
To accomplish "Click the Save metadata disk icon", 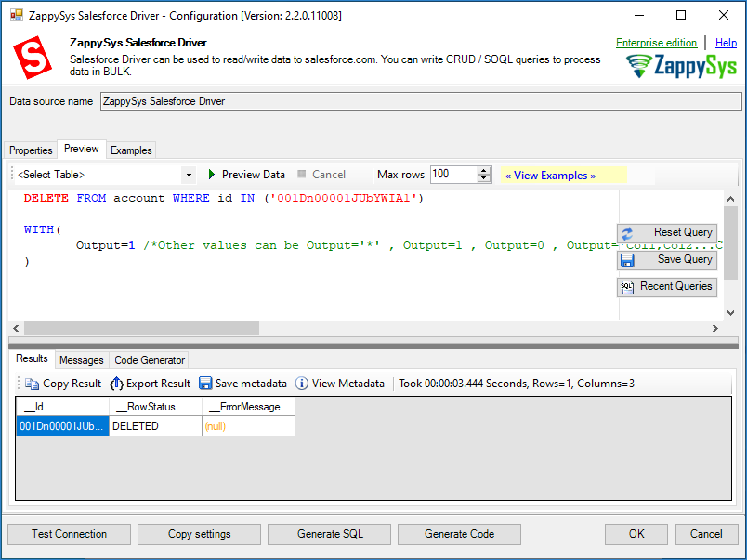I will 205,384.
